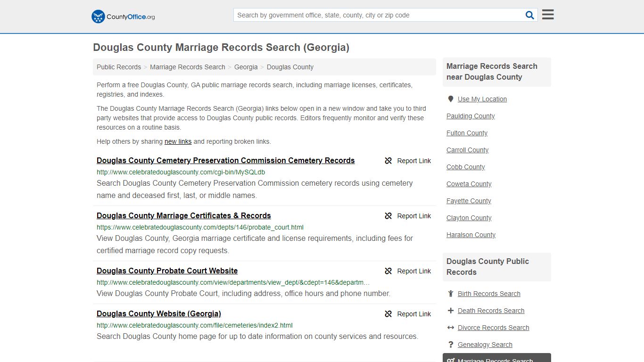Open Birth Records Search link

pos(489,294)
